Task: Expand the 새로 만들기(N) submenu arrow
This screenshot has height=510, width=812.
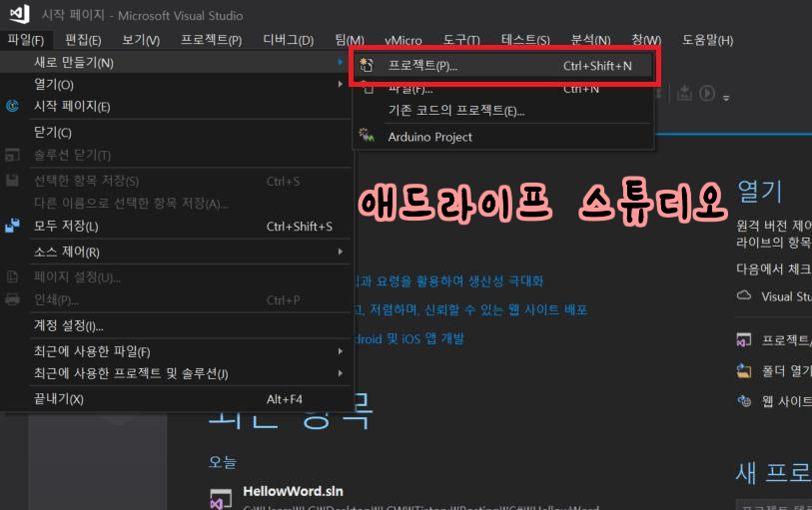Action: (x=341, y=62)
